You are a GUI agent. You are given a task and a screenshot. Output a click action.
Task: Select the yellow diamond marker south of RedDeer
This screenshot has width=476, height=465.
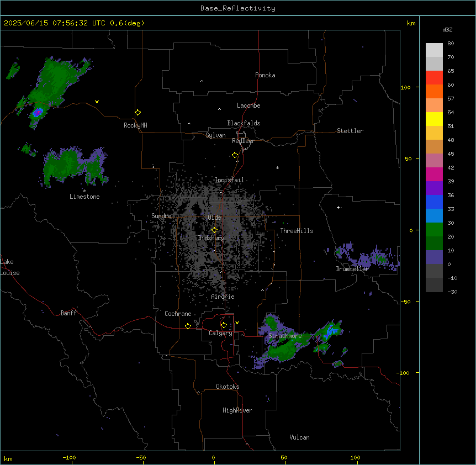(235, 155)
